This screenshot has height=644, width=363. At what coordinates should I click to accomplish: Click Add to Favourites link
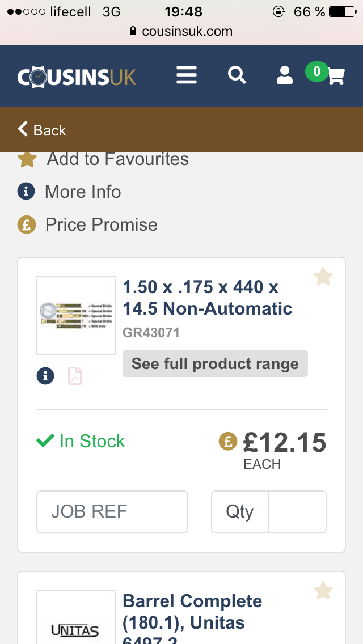(117, 159)
